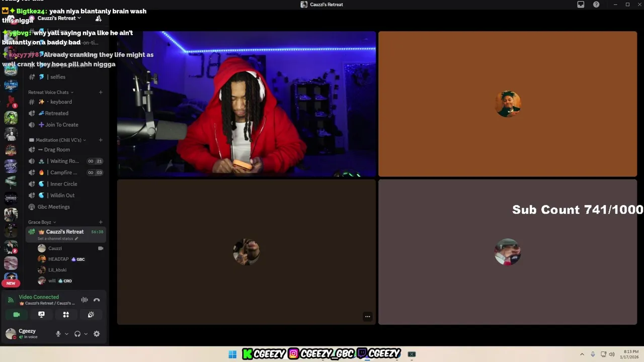Join the Join To Create voice channel
This screenshot has width=644, height=362.
tap(66, 125)
